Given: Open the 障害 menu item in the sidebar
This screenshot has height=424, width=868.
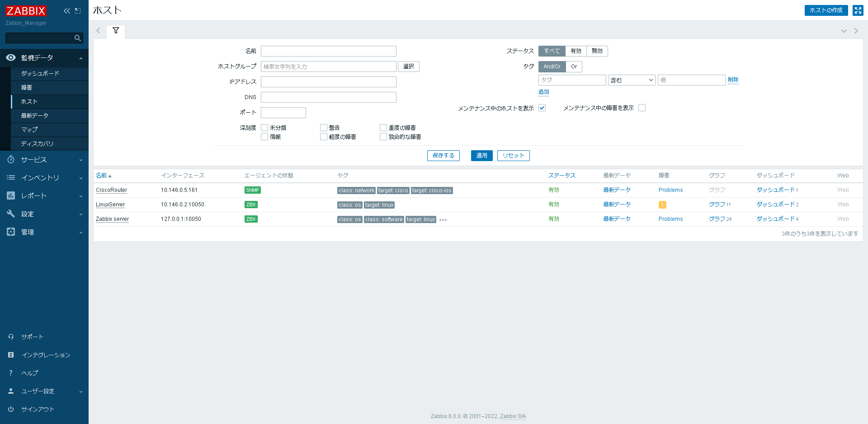Looking at the screenshot, I should [x=50, y=88].
